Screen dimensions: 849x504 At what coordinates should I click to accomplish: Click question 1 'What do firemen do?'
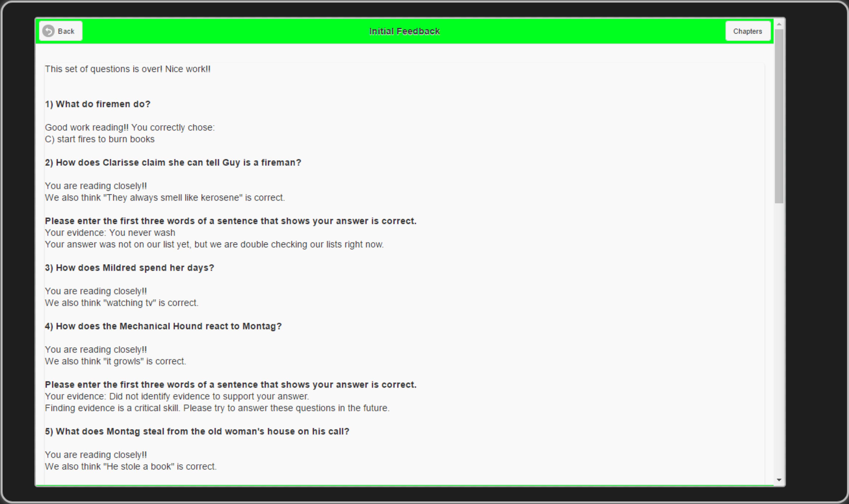click(x=98, y=104)
